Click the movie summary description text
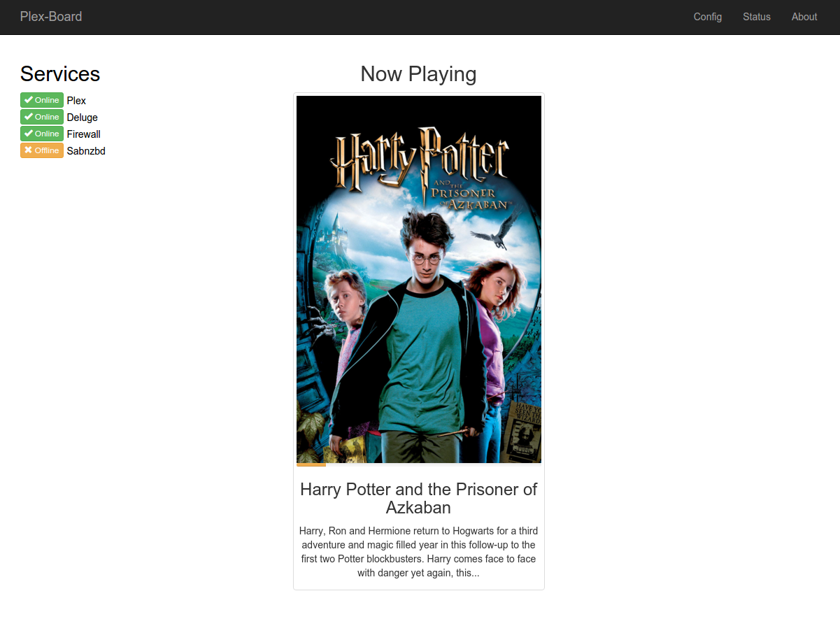This screenshot has width=840, height=640. (419, 552)
